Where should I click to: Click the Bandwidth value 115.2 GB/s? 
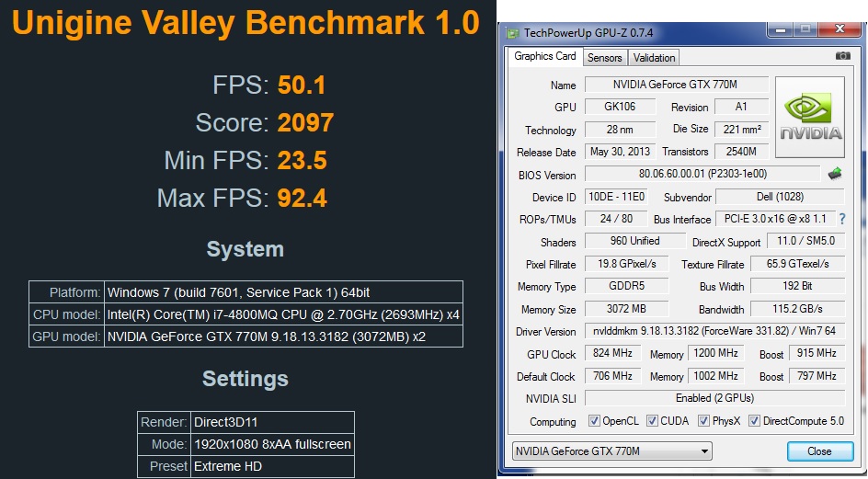[798, 308]
